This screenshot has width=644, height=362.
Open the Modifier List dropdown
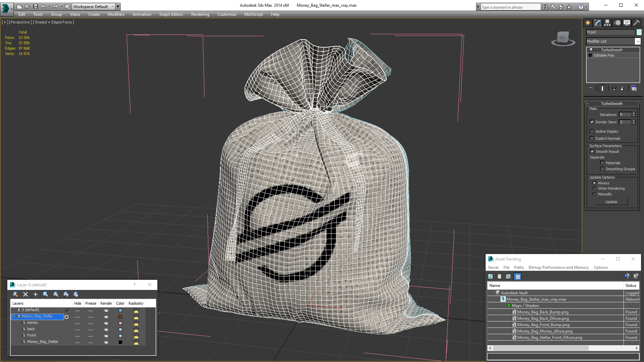638,41
